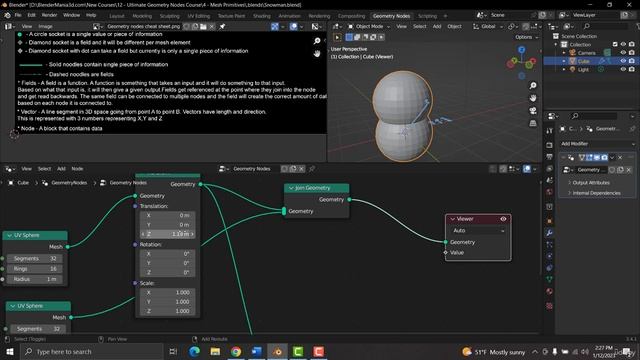The width and height of the screenshot is (640, 360).
Task: Select the tweak tool icon in viewport header
Action: point(337,37)
